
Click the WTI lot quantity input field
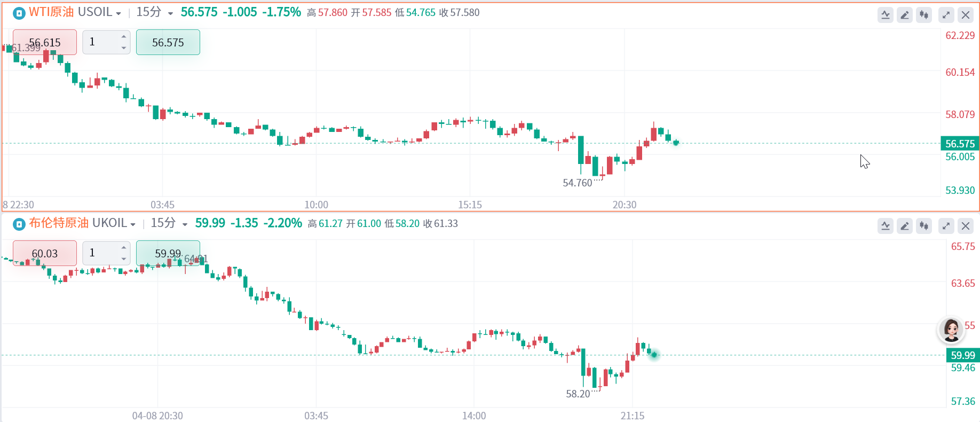101,42
